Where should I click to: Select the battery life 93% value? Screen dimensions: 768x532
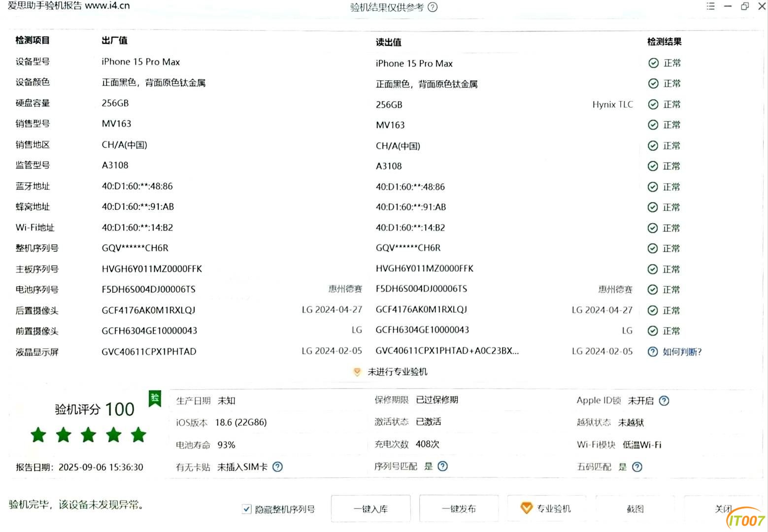point(227,445)
